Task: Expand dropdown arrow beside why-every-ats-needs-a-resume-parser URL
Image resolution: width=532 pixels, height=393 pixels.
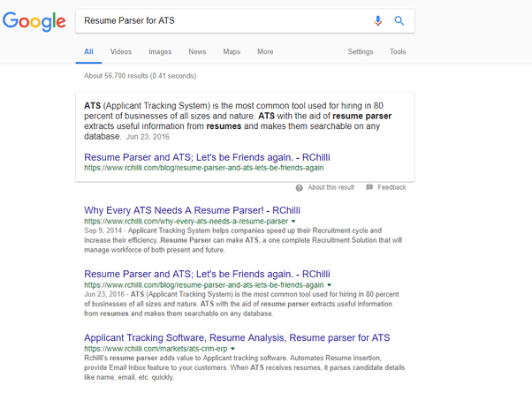Action: [x=293, y=222]
